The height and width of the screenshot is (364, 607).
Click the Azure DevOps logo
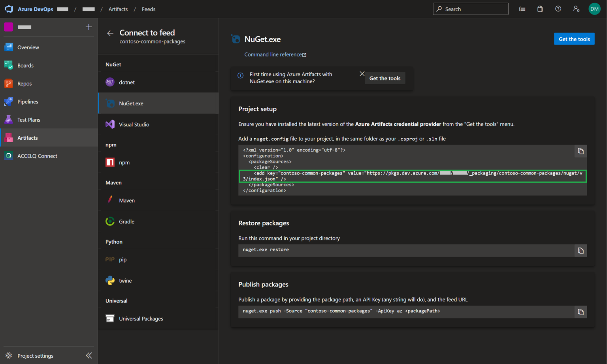click(9, 9)
